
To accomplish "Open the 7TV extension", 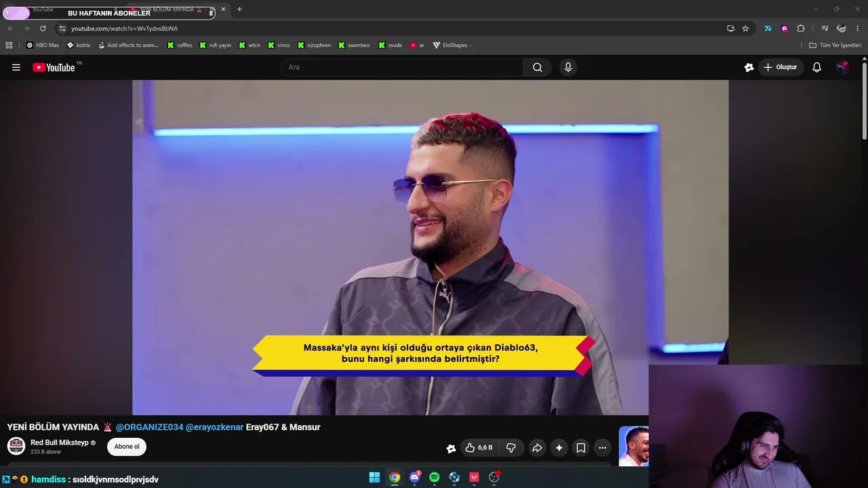I will pos(768,28).
